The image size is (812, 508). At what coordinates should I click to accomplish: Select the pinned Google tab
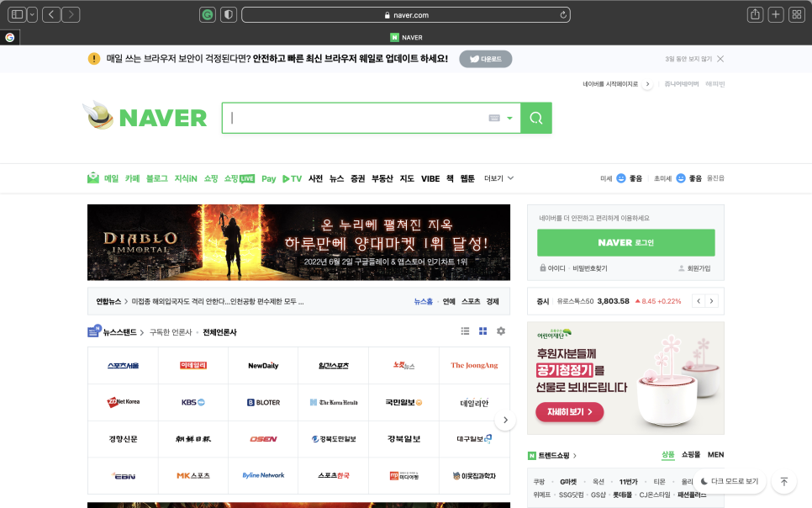click(10, 37)
